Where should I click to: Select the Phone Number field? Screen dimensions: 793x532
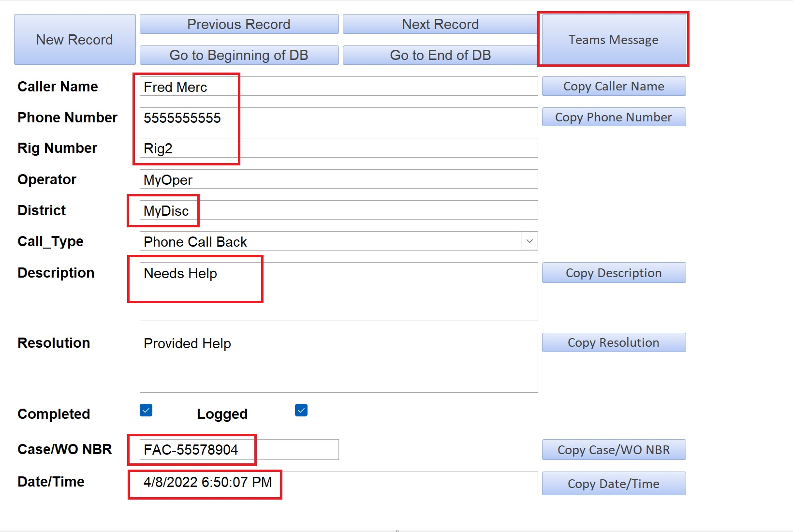point(338,117)
